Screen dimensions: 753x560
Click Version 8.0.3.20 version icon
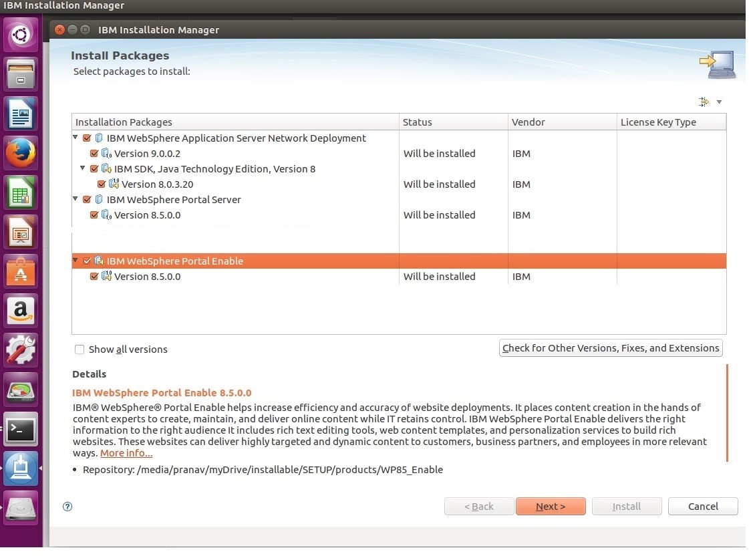tap(114, 184)
